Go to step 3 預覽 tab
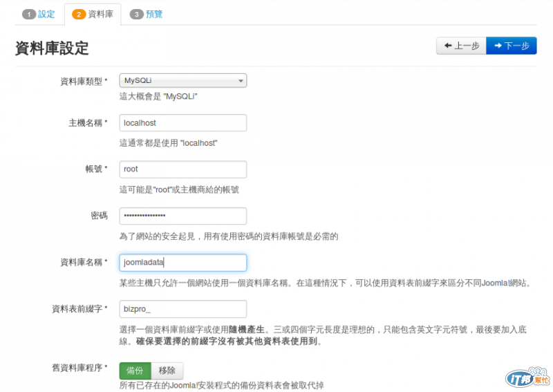Screen dimensions: 553x392 [x=146, y=14]
